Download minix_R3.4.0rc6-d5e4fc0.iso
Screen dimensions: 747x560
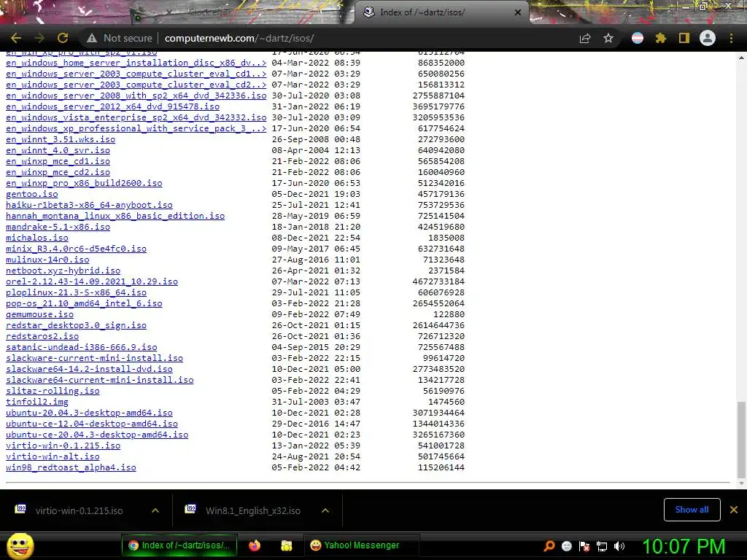76,249
